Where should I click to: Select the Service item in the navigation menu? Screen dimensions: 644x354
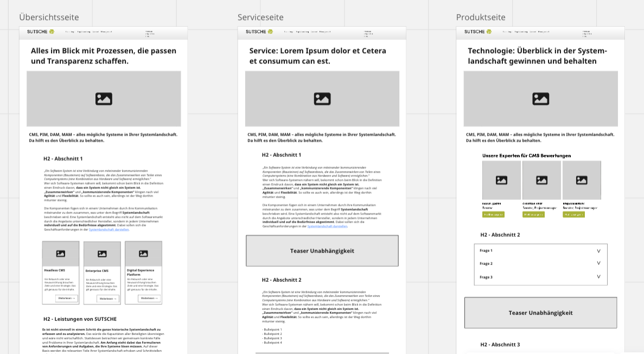[95, 31]
